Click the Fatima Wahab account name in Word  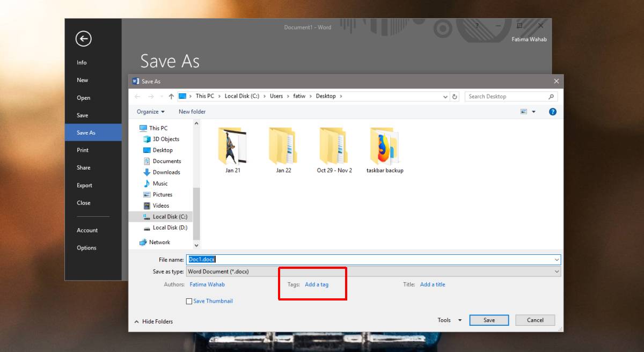pyautogui.click(x=529, y=40)
